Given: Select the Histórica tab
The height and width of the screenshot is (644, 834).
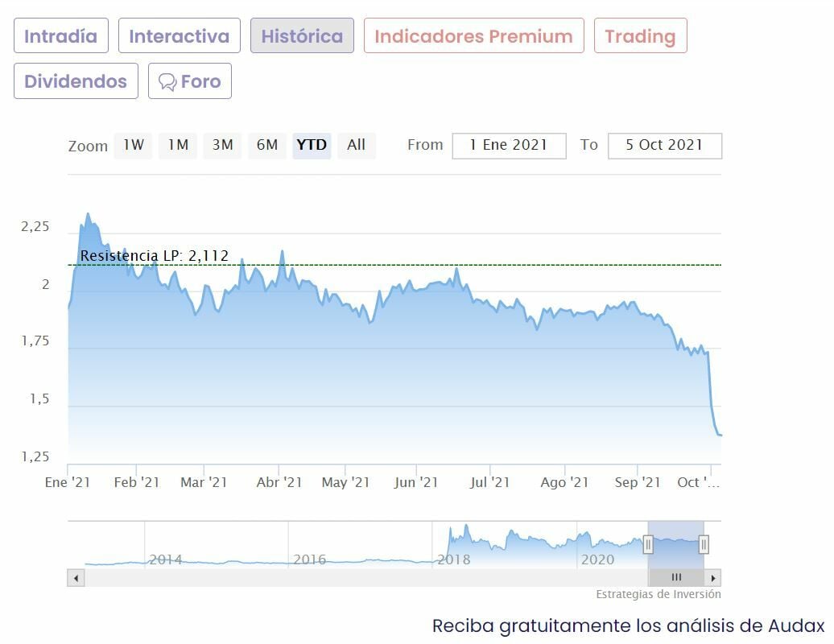Looking at the screenshot, I should [x=302, y=36].
